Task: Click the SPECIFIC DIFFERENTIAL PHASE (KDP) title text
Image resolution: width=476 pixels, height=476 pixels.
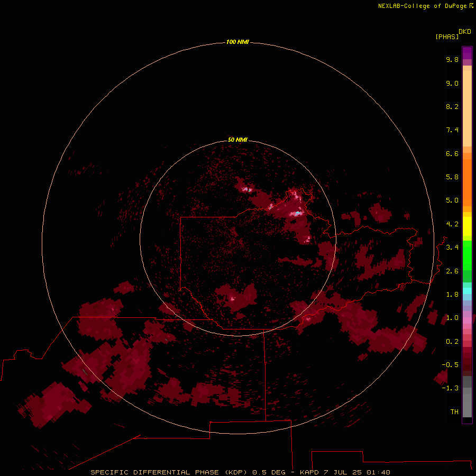Action: click(x=170, y=472)
